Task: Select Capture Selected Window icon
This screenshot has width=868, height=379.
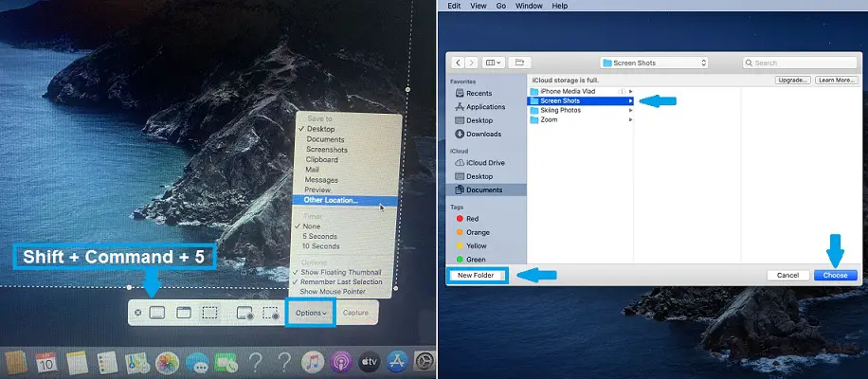Action: point(184,313)
